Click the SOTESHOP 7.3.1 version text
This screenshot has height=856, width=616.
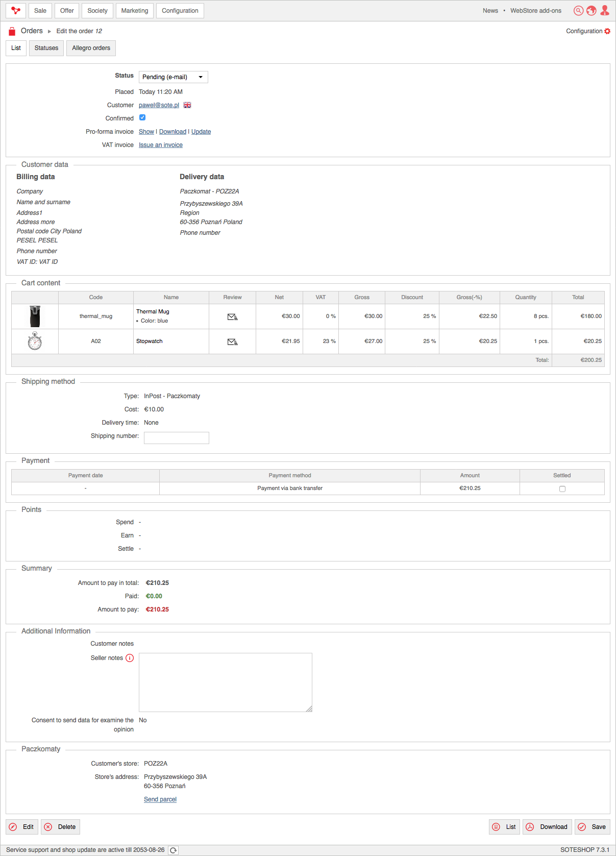pos(585,850)
